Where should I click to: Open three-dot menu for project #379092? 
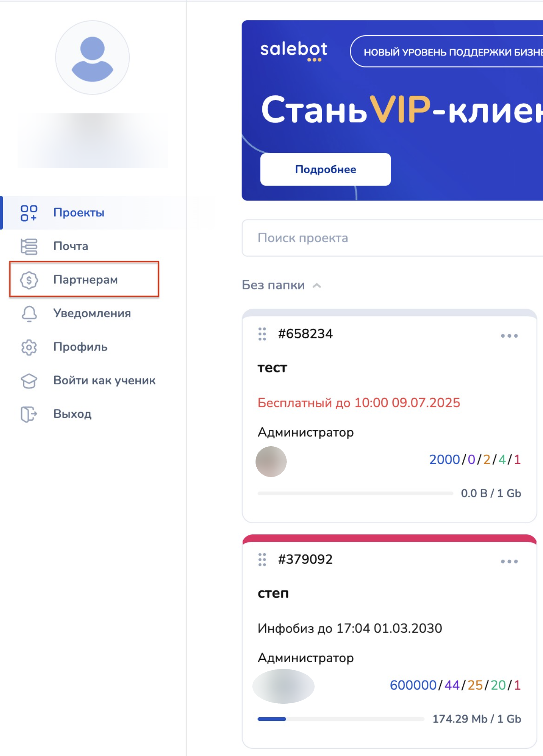click(x=509, y=561)
